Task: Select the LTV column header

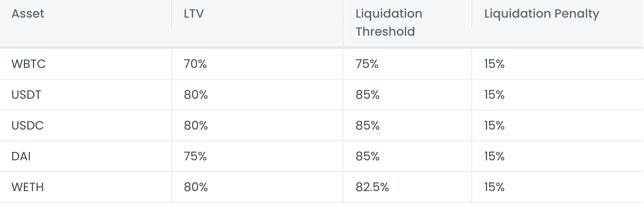Action: point(194,14)
